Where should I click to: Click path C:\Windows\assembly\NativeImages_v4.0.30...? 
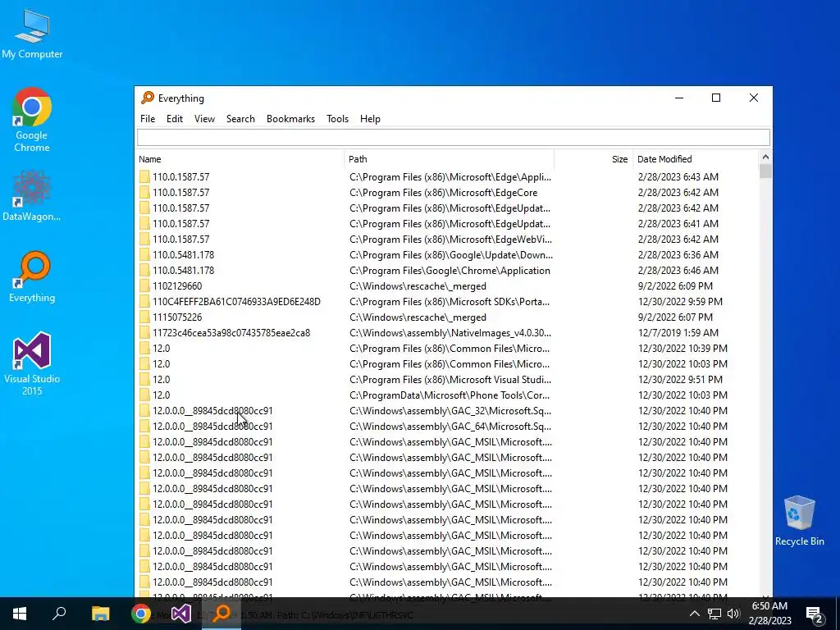450,333
